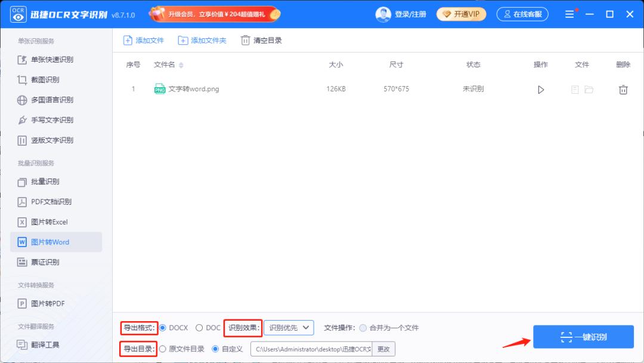Start recognition with the play icon for 文字转word.png
Screen dimensions: 644x363
tap(540, 89)
